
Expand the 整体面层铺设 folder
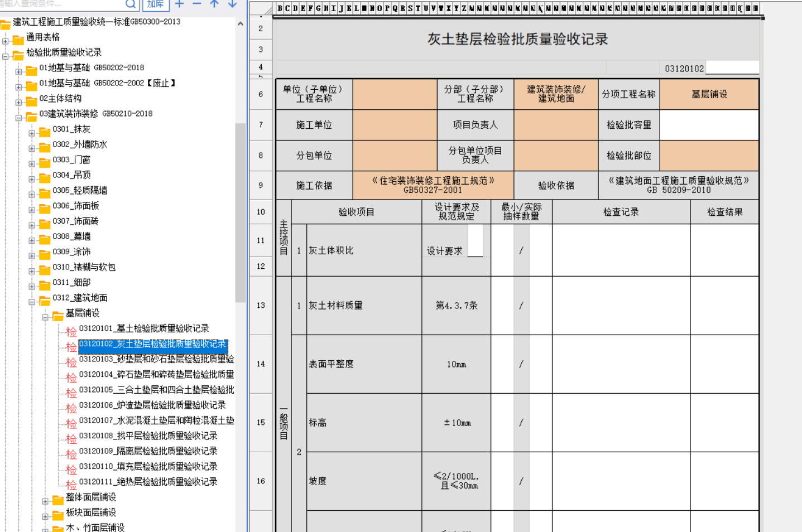(45, 501)
